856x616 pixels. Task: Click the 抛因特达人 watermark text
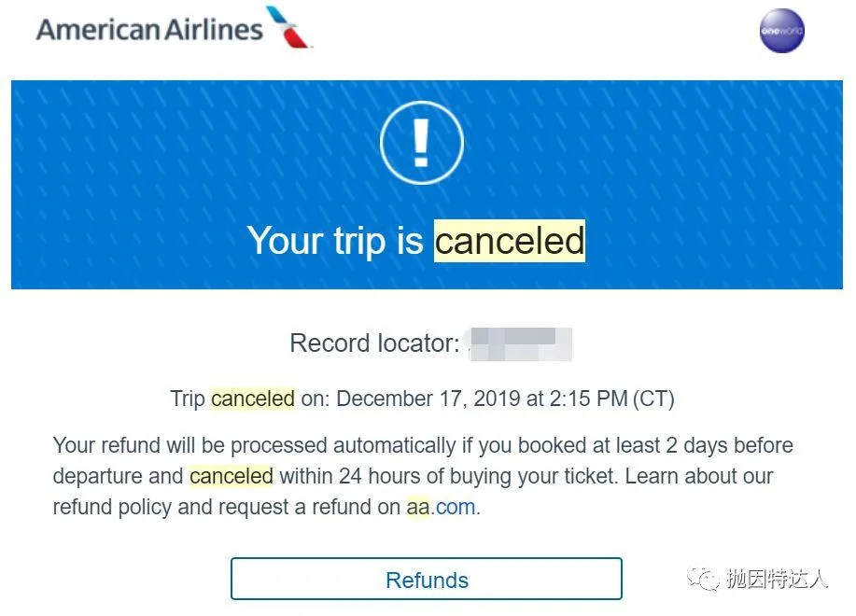click(x=777, y=576)
